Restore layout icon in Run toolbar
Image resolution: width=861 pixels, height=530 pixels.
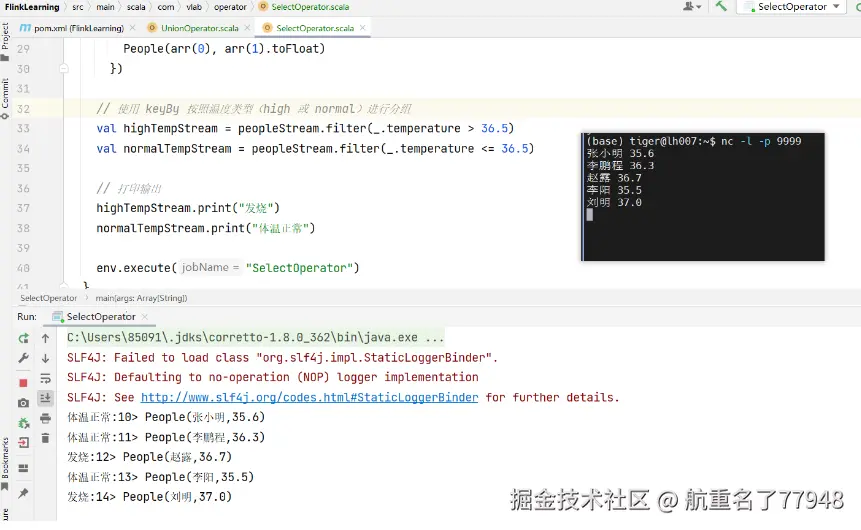coord(23,468)
